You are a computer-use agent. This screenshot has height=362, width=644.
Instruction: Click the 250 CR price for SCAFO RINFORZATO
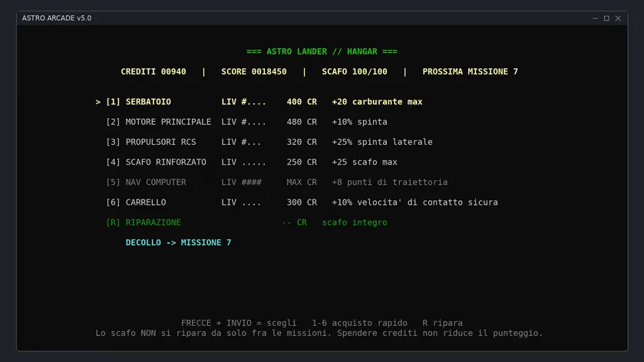pyautogui.click(x=302, y=162)
